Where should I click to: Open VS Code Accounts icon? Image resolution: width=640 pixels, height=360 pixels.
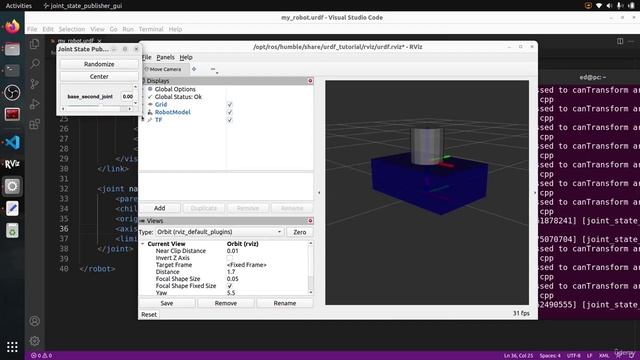[x=35, y=321]
